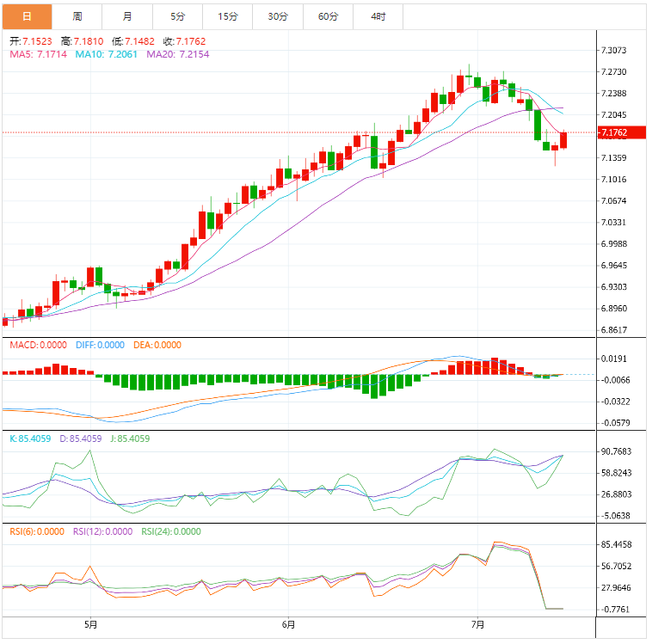
Task: Open the 4时 four-hour tab
Action: tap(378, 16)
